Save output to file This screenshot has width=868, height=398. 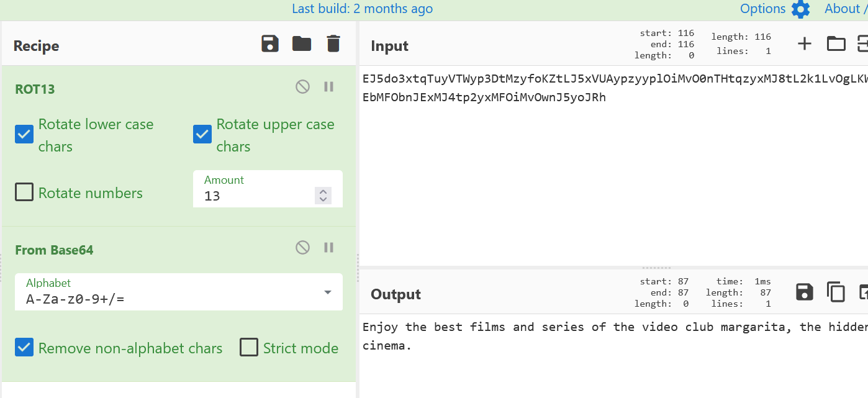point(805,292)
